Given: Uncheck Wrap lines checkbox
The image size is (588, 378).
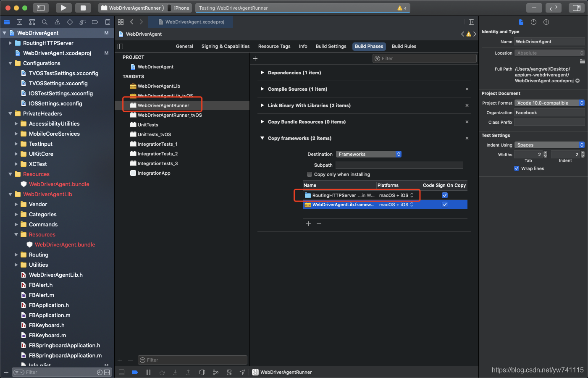Looking at the screenshot, I should pos(517,168).
